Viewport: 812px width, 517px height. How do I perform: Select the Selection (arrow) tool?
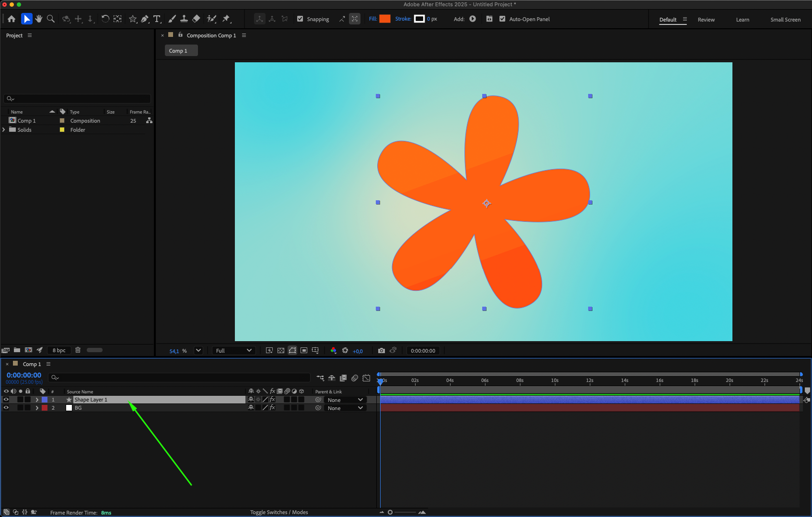[x=26, y=19]
